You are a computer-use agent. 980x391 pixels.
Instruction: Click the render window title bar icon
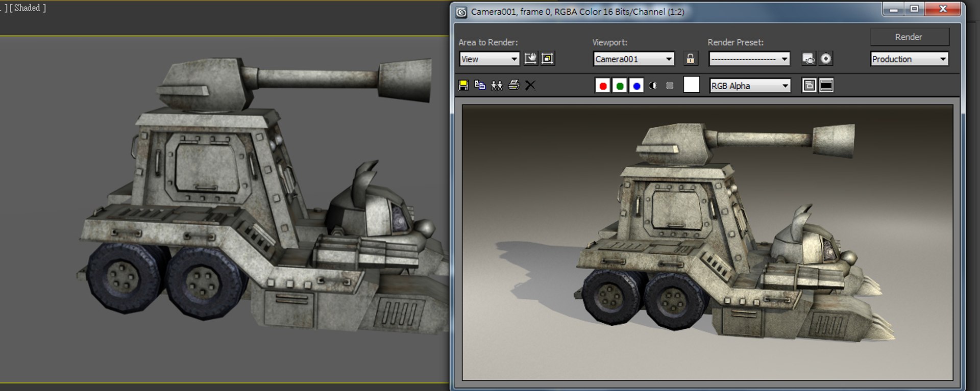[x=461, y=12]
